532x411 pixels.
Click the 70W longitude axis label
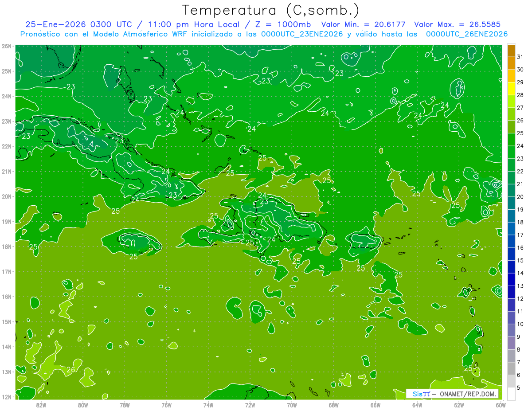(292, 405)
